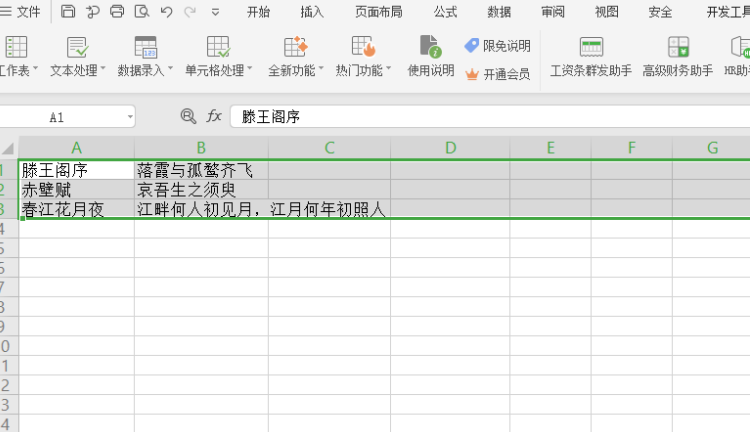Image resolution: width=750 pixels, height=432 pixels.
Task: Click the Select All corner triangle
Action: coord(8,148)
